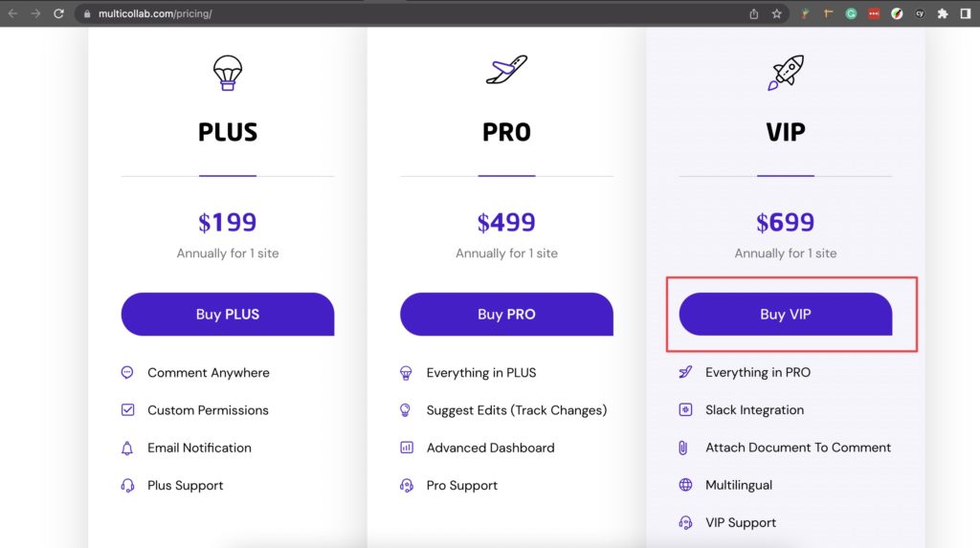The height and width of the screenshot is (548, 980).
Task: Click the Multilingual globe icon
Action: pos(685,485)
